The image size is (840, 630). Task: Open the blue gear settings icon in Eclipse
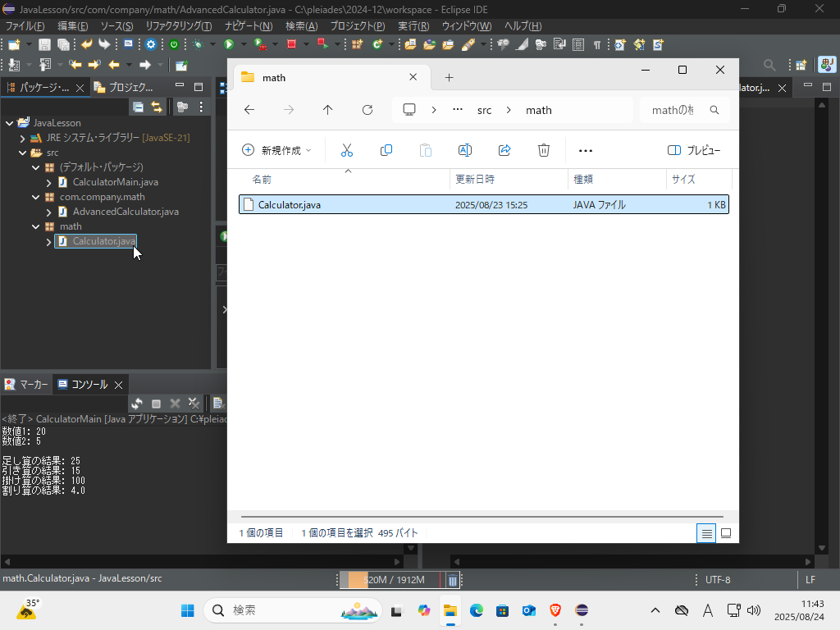point(151,45)
